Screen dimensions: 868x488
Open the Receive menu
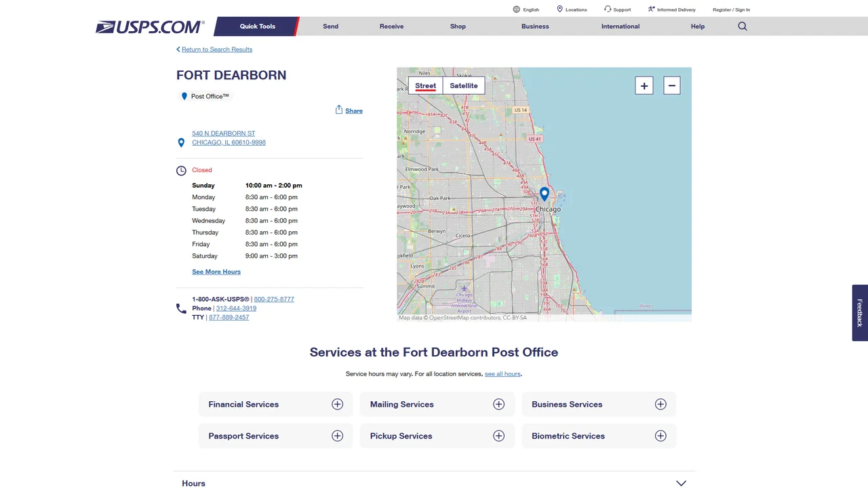(391, 26)
